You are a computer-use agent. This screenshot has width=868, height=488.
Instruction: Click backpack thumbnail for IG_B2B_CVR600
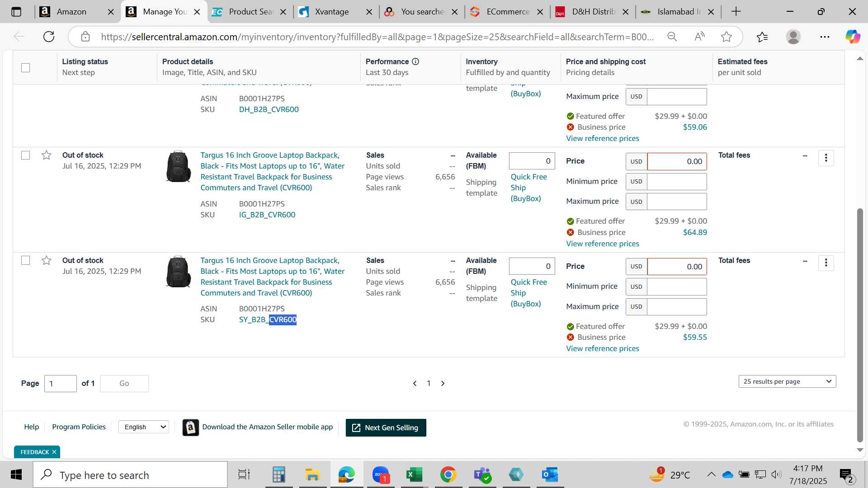point(178,166)
